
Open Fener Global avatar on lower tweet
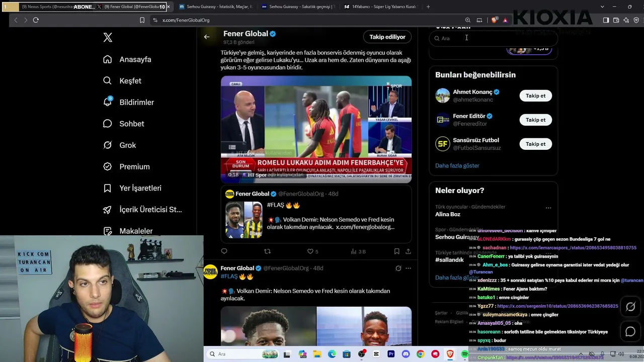point(210,271)
